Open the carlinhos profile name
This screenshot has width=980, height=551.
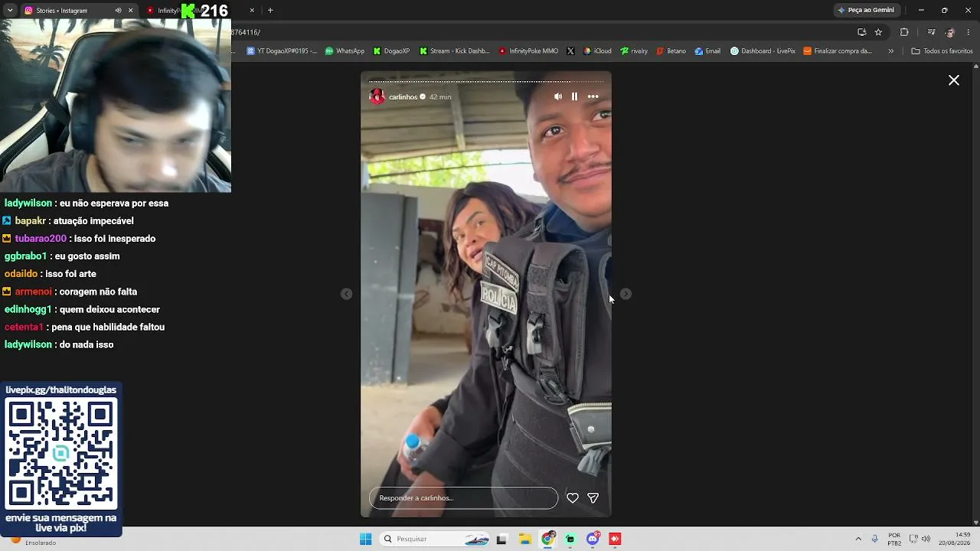(x=403, y=97)
